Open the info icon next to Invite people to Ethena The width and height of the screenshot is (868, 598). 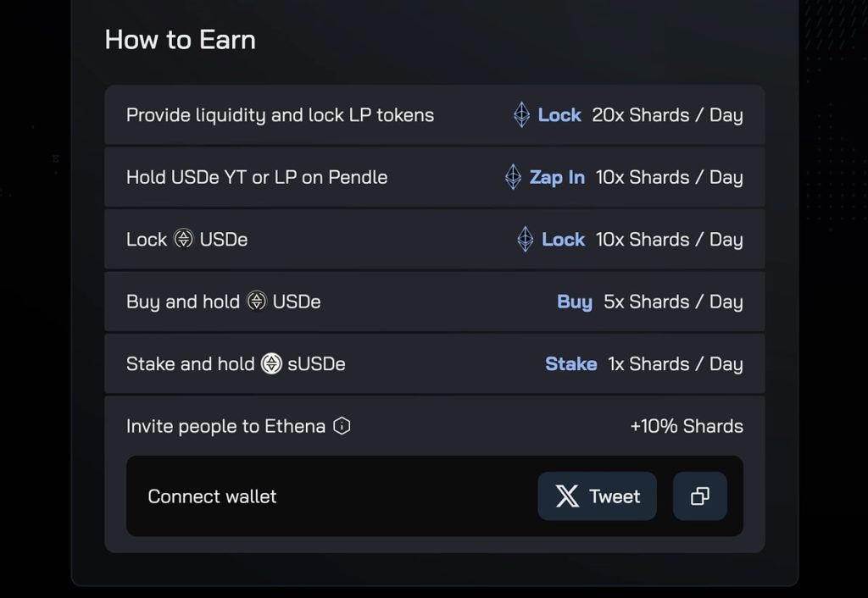pos(340,426)
